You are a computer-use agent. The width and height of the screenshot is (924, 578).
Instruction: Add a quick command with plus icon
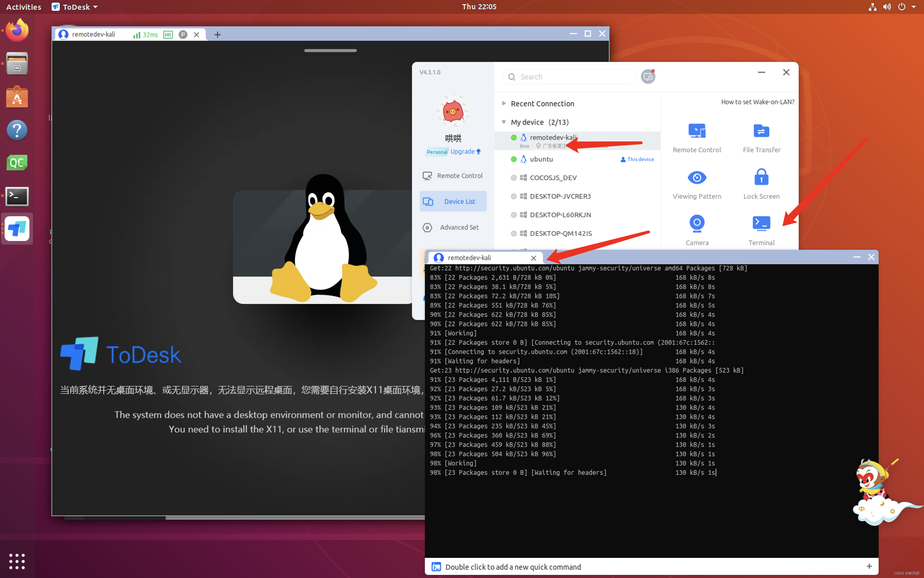869,566
